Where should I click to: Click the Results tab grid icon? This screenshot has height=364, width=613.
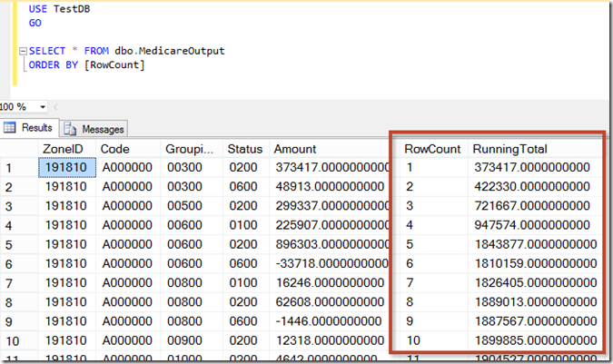click(12, 128)
